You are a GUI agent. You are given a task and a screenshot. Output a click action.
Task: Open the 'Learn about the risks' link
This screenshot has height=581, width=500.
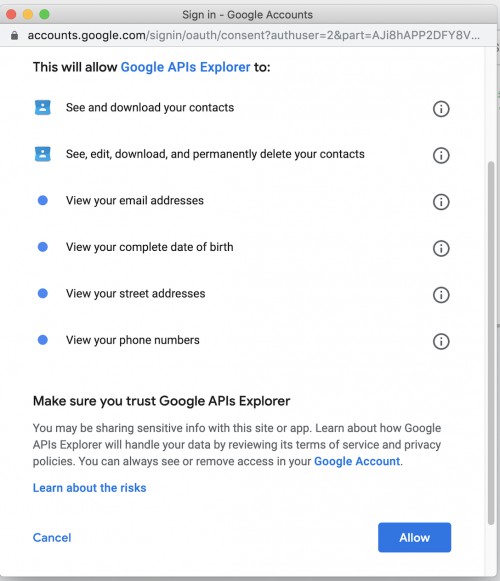click(x=89, y=488)
